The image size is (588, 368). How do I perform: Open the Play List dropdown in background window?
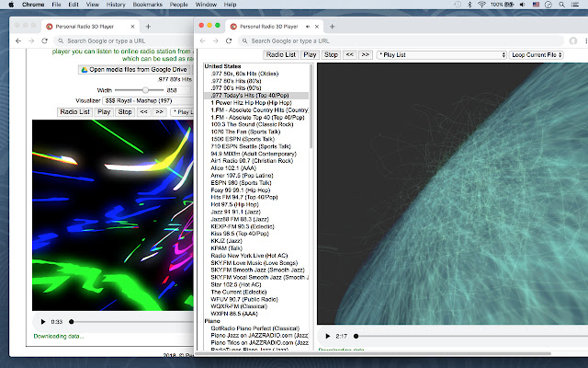click(182, 112)
